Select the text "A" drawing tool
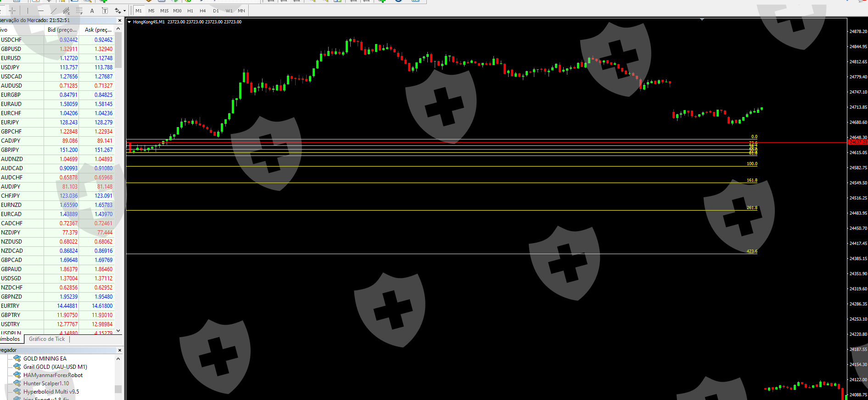Screen dimensions: 868x400 (x=92, y=11)
